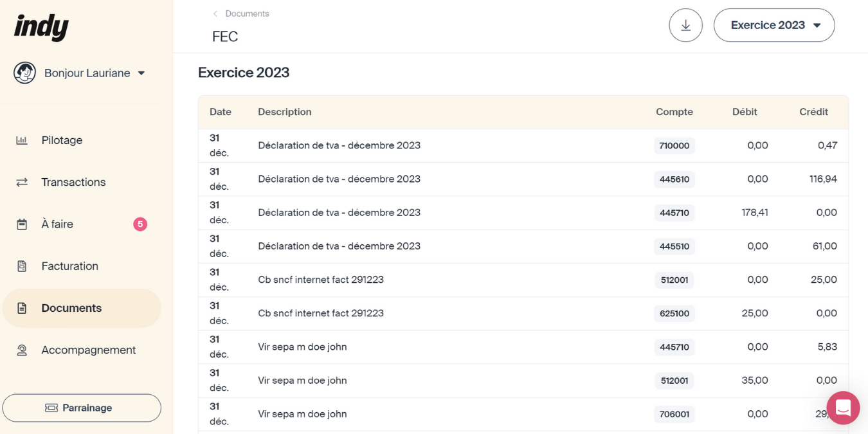Click the À faire calendar icon
Image resolution: width=868 pixels, height=434 pixels.
22,224
